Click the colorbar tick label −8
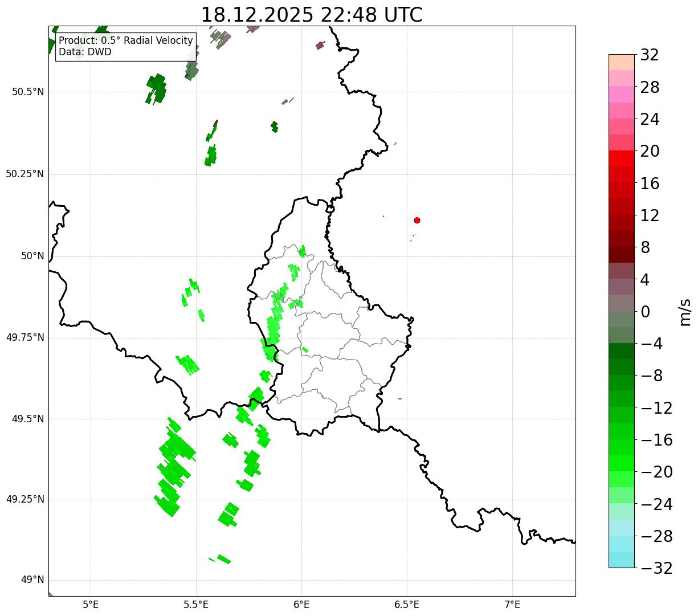 [x=651, y=376]
